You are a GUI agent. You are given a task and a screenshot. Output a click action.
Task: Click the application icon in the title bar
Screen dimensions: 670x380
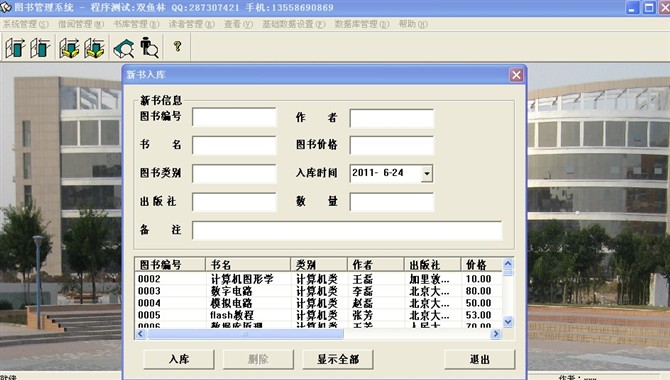tap(6, 7)
